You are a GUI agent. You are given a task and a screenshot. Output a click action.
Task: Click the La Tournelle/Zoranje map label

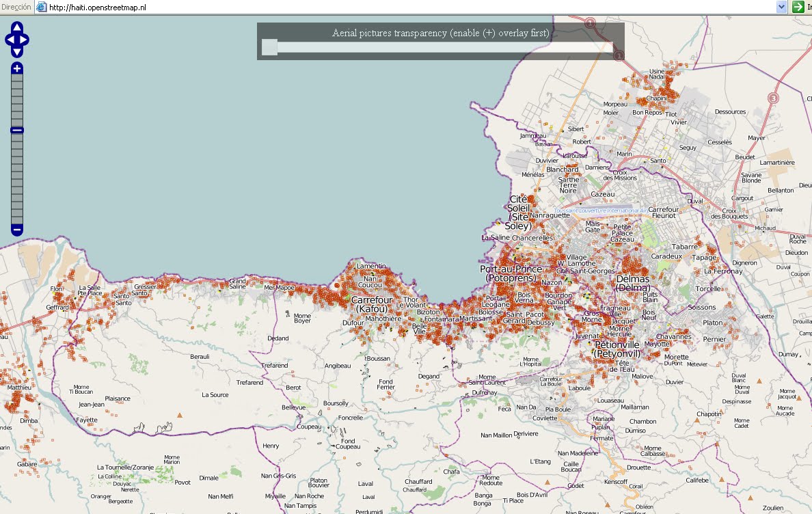(x=125, y=468)
